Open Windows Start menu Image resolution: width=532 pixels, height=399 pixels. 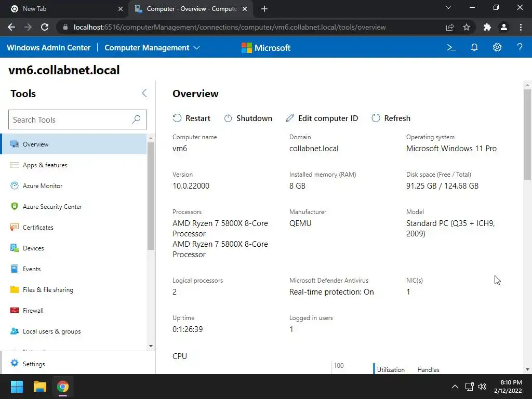pyautogui.click(x=17, y=387)
